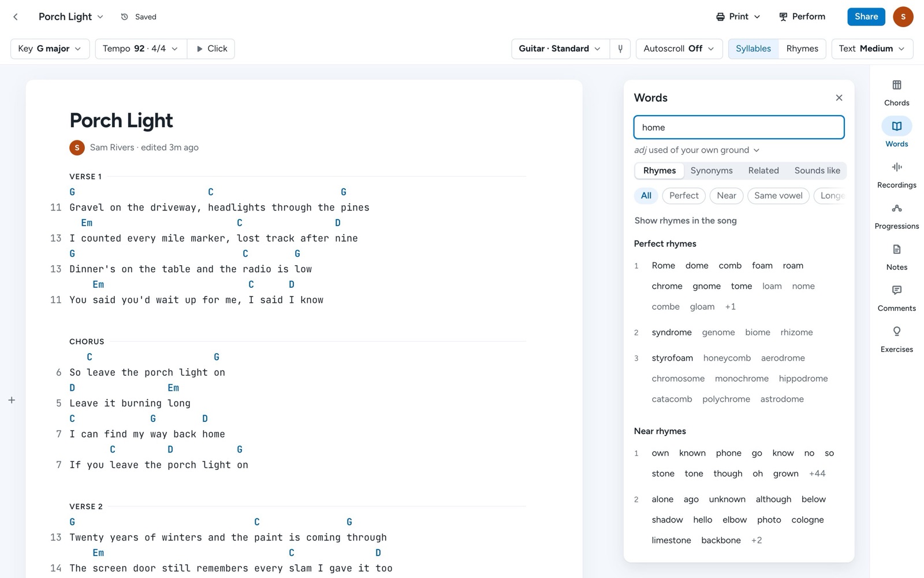Expand near rhymes with +44
Screen dimensions: 924x578
[x=817, y=474]
